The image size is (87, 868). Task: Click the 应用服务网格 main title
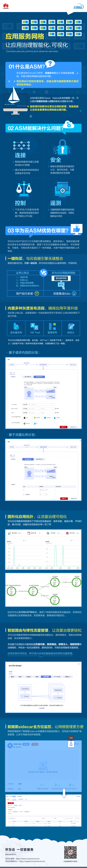tap(25, 36)
